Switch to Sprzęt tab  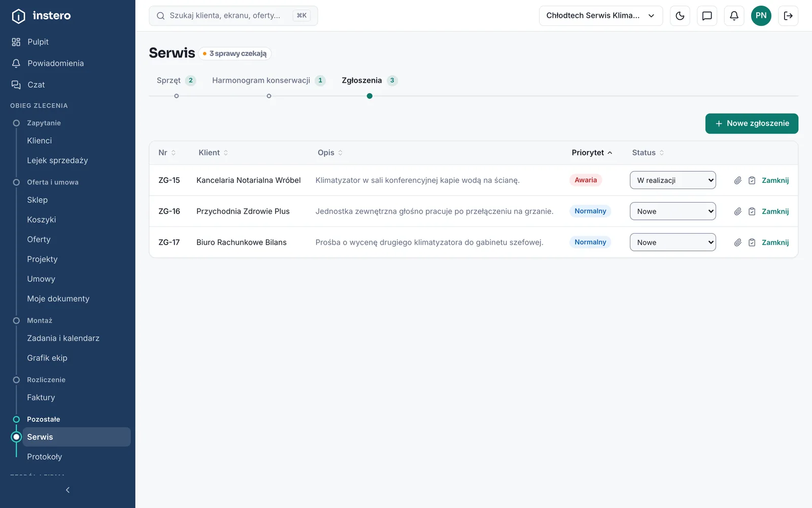[176, 80]
